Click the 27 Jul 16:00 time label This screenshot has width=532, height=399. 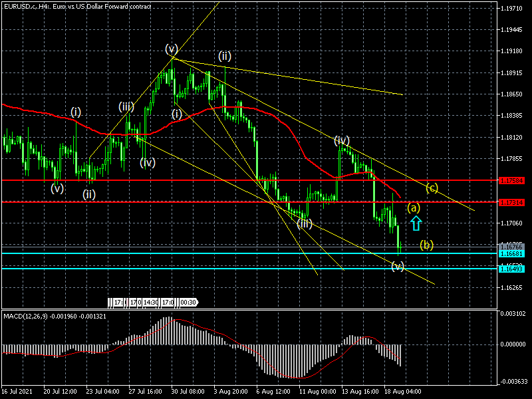pos(145,392)
